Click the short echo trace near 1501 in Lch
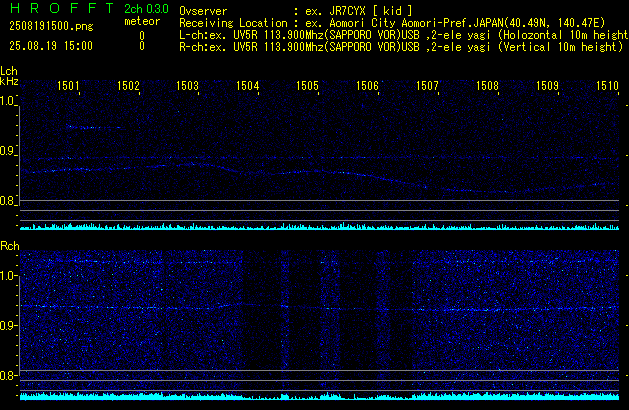This screenshot has height=410, width=629. pos(94,128)
